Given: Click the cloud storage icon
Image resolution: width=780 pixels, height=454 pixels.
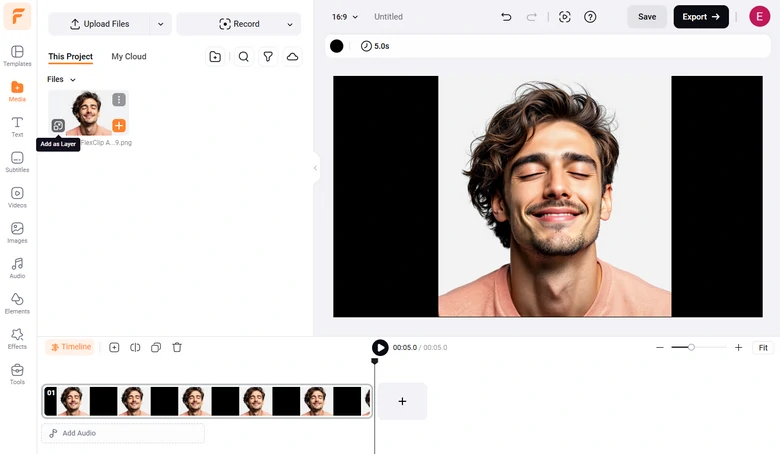Looking at the screenshot, I should [292, 57].
